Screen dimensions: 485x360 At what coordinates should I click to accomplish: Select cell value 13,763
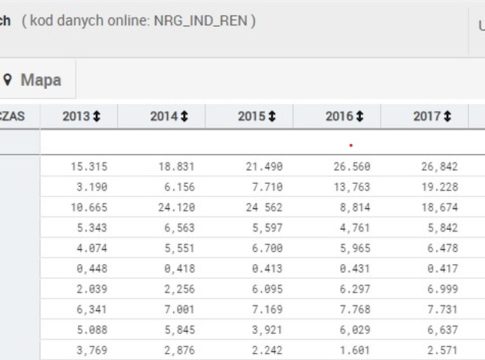click(352, 187)
